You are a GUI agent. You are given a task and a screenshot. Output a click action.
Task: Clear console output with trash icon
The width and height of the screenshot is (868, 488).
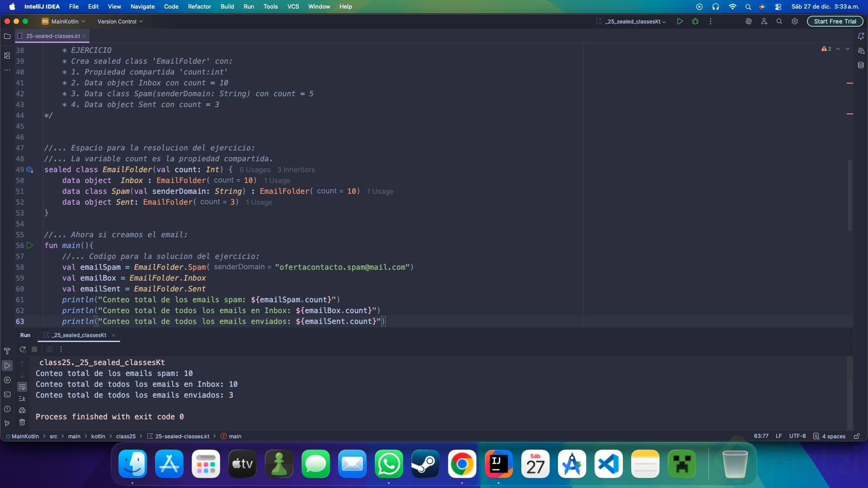coord(22,422)
